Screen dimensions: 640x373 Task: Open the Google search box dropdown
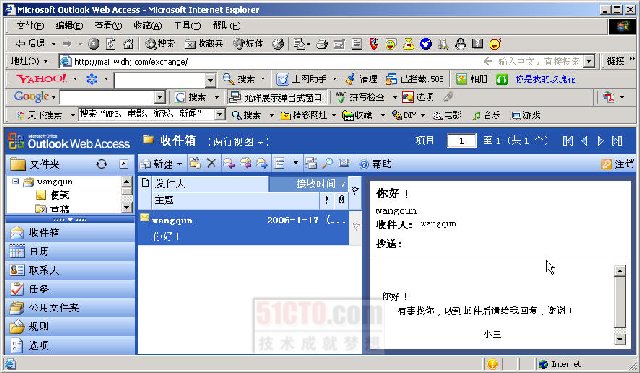(159, 97)
